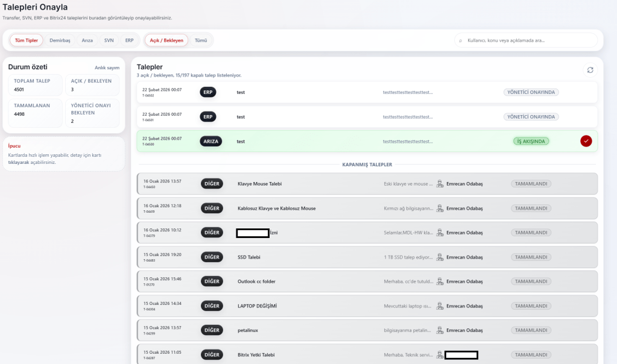Click the İŞ AKIŞINDA status badge
The height and width of the screenshot is (364, 617).
pyautogui.click(x=531, y=141)
